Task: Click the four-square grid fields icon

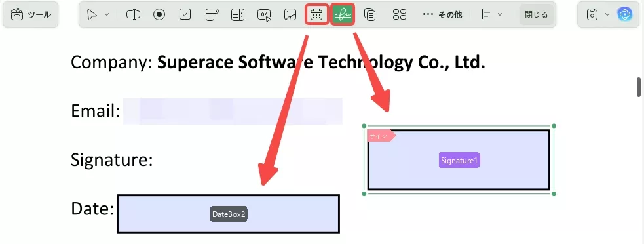Action: click(x=399, y=15)
